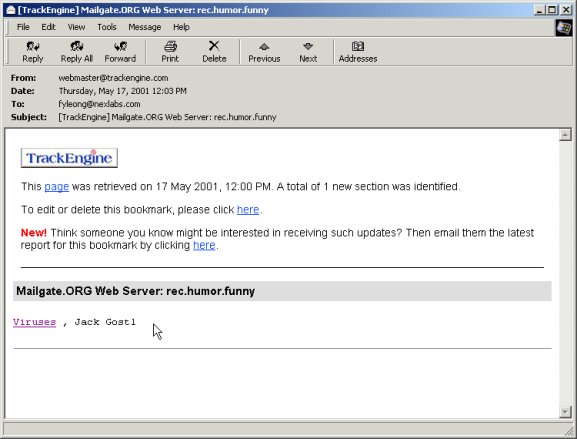Viewport: 577px width, 439px height.
Task: Follow the 'page' hyperlink
Action: tap(57, 187)
